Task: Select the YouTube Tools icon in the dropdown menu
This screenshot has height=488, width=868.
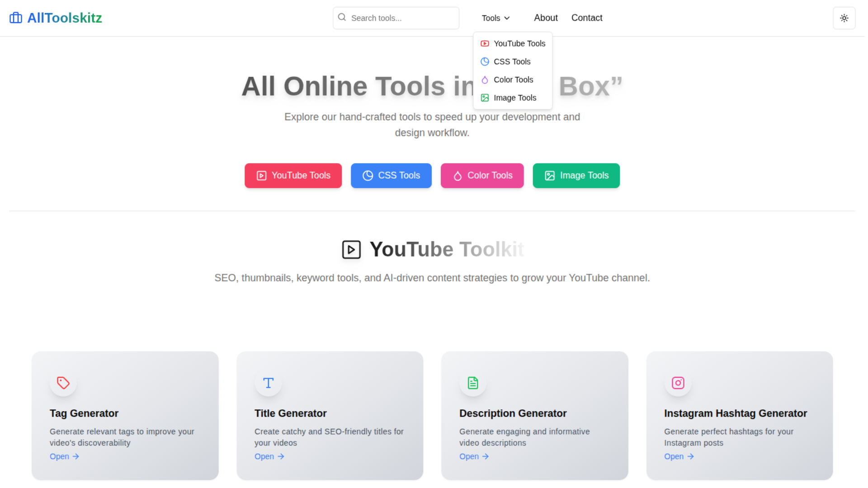Action: (x=485, y=43)
